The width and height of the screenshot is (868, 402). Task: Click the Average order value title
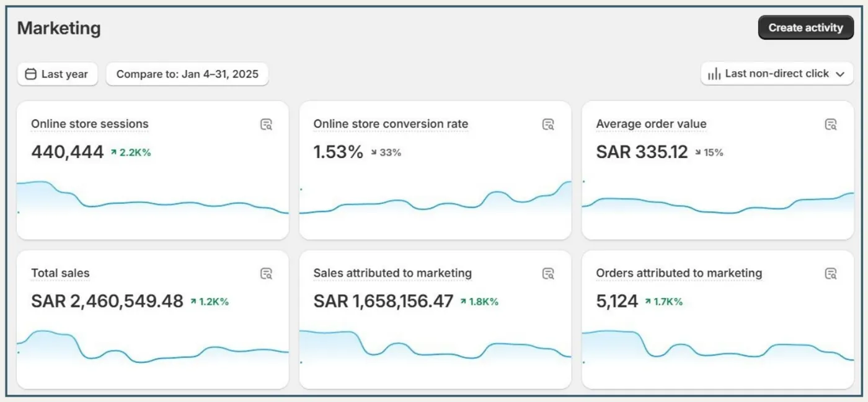coord(651,124)
